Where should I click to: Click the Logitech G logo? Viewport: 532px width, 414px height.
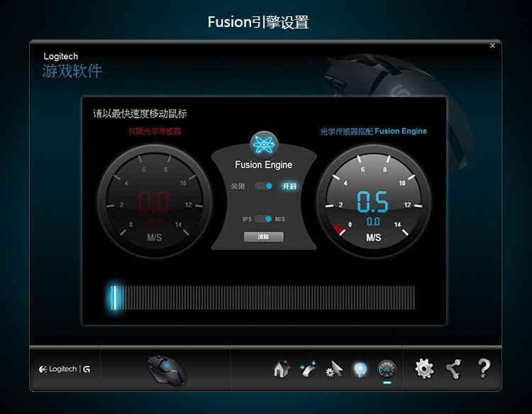coord(65,369)
